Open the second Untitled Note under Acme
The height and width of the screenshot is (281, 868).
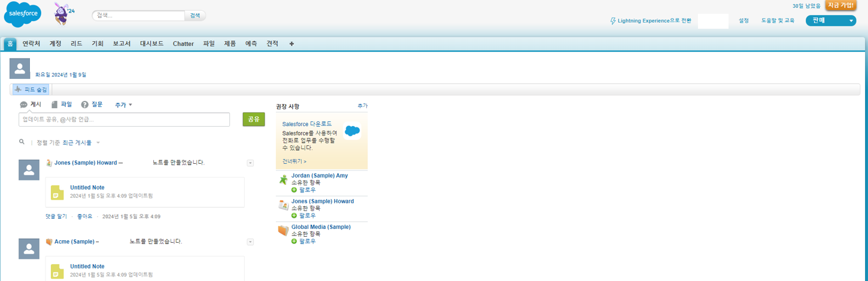coord(87,267)
